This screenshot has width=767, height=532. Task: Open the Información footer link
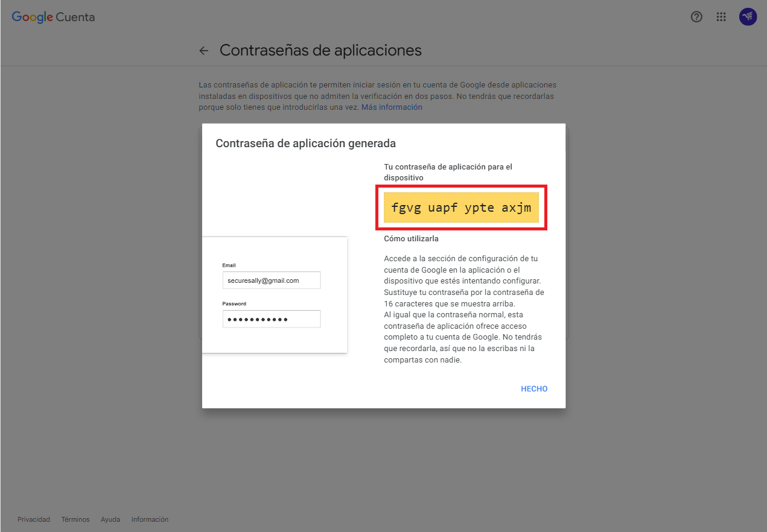[150, 519]
